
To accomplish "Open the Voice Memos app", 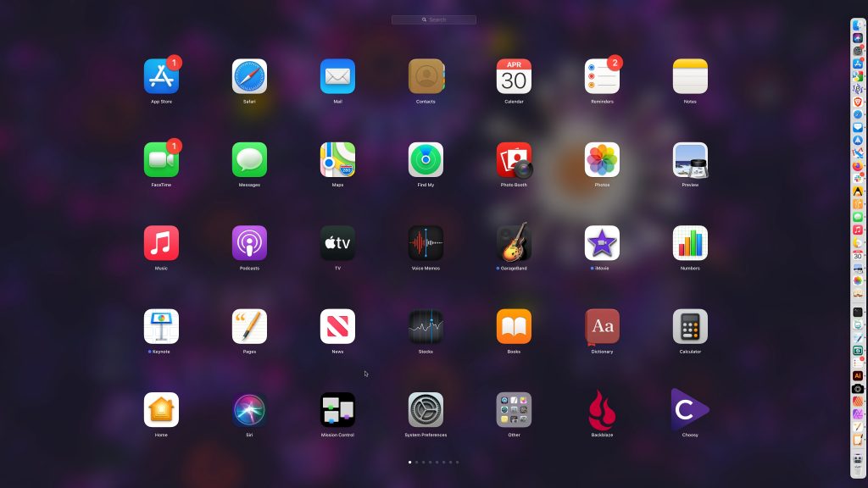I will click(x=426, y=243).
